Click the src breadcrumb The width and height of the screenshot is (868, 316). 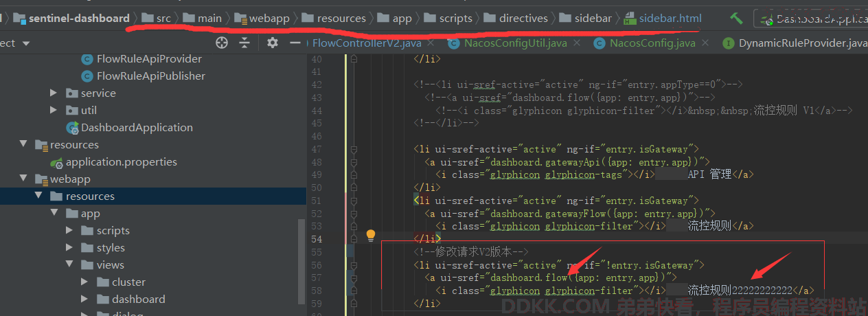163,19
